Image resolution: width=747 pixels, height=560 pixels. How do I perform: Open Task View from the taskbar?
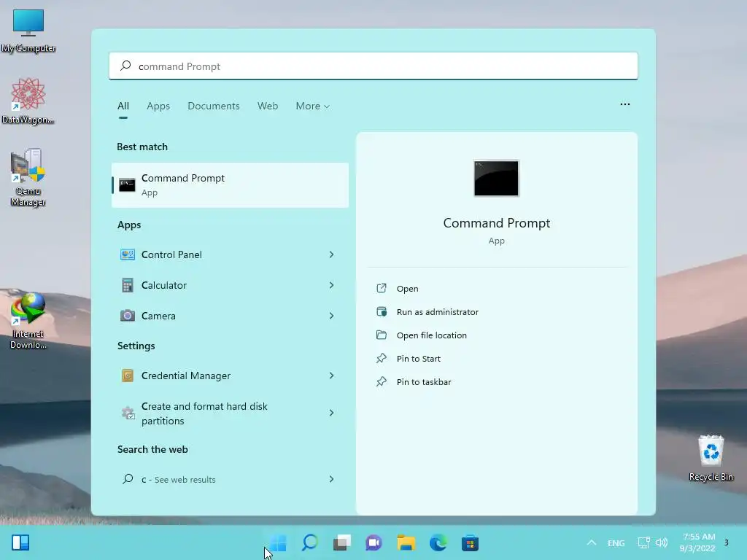tap(342, 542)
